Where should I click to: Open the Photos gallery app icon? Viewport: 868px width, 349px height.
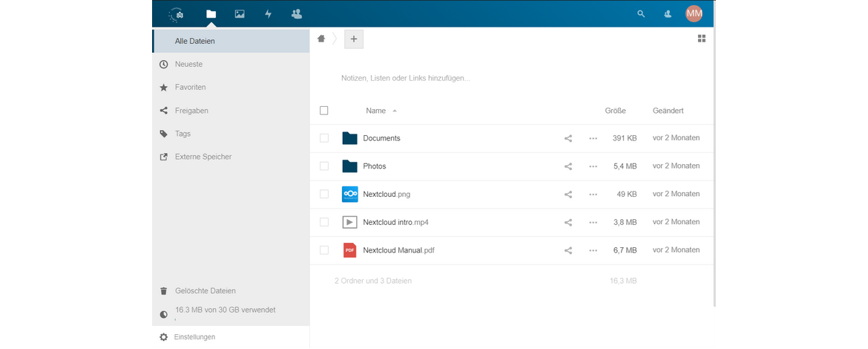click(x=239, y=13)
